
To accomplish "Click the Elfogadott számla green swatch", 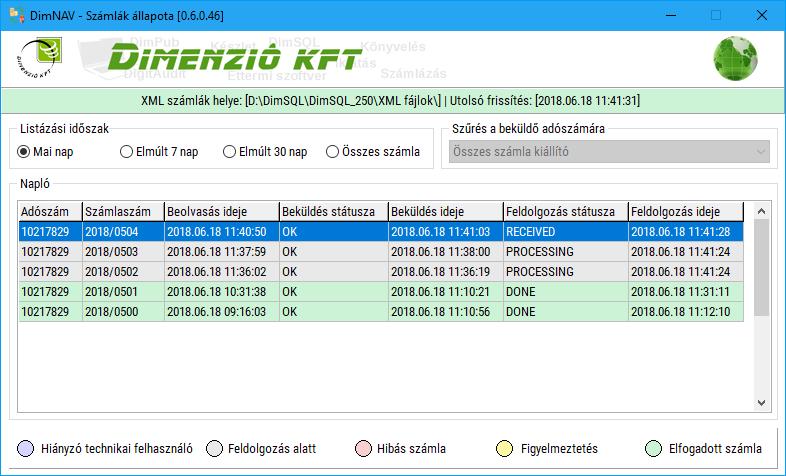I will (x=653, y=448).
